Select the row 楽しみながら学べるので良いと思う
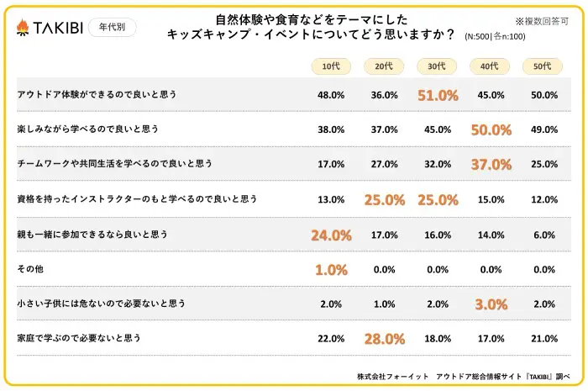Screen dimensions: 588x391 (x=88, y=129)
